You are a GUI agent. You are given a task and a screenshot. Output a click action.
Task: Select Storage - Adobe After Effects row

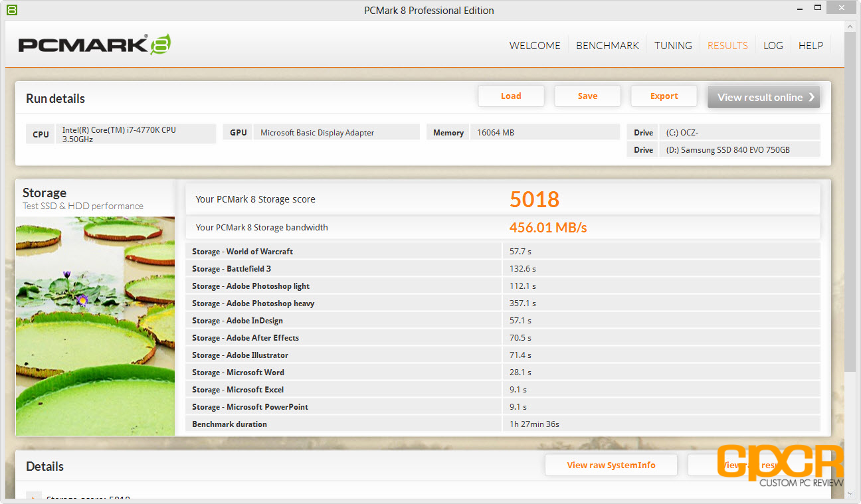[503, 338]
